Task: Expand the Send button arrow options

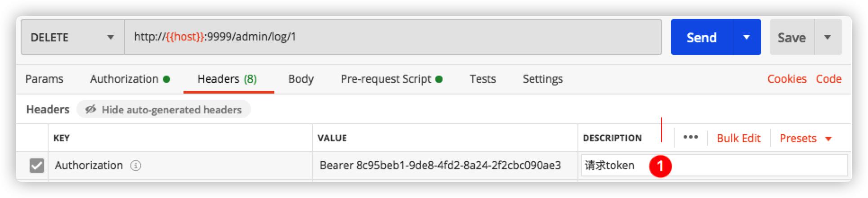Action: [747, 37]
